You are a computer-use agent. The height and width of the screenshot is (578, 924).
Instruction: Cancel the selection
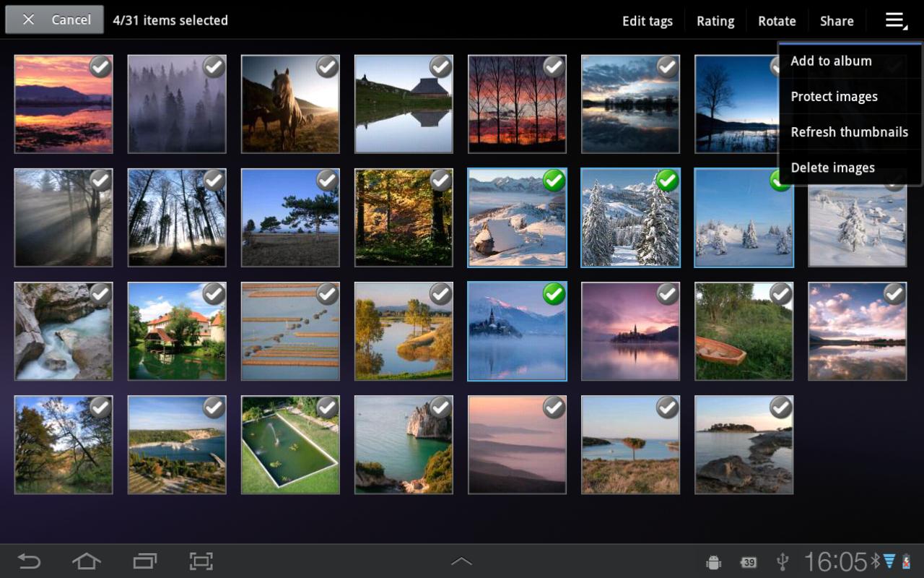coord(55,20)
